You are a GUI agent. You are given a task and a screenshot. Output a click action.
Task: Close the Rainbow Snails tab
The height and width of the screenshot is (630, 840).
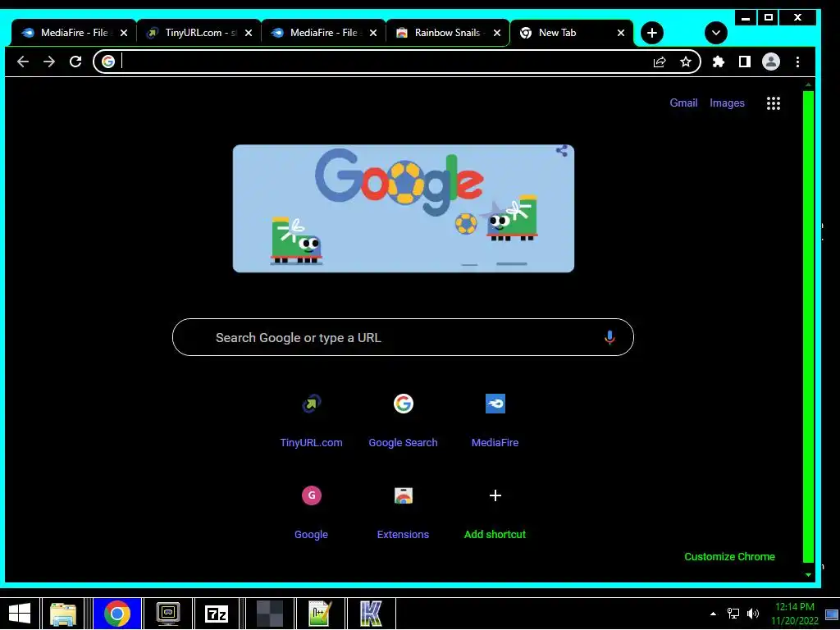tap(497, 33)
